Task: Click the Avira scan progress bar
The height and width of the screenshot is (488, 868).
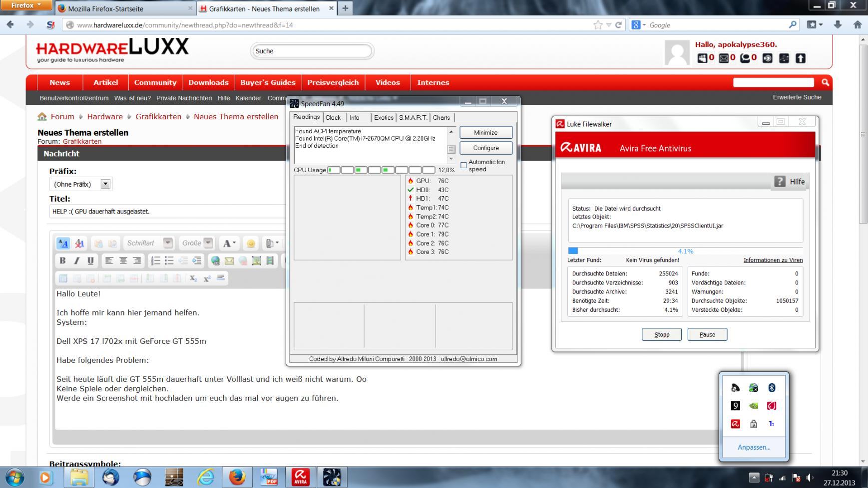Action: coord(685,250)
